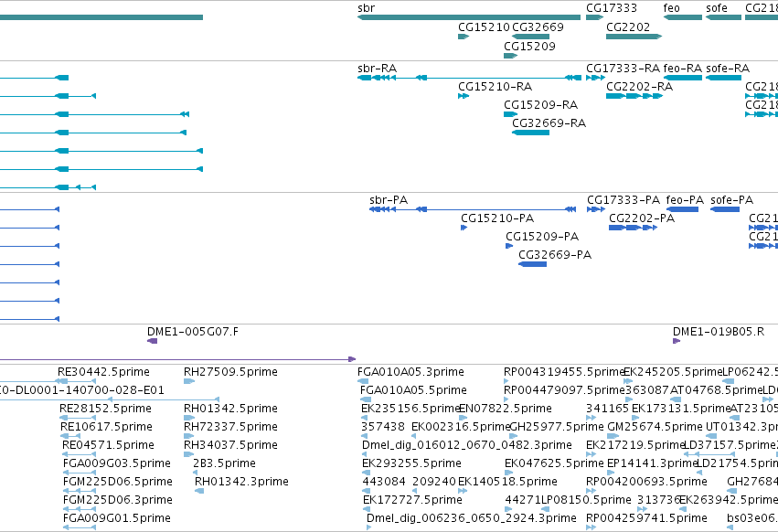
Task: Click the RH01342.3prime EST label
Action: click(x=241, y=483)
